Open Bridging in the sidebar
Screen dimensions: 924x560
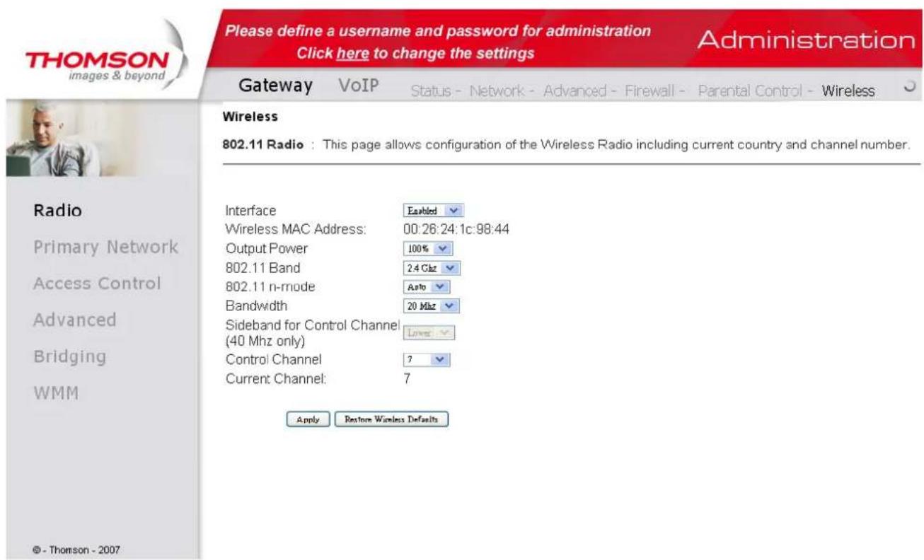pos(69,356)
